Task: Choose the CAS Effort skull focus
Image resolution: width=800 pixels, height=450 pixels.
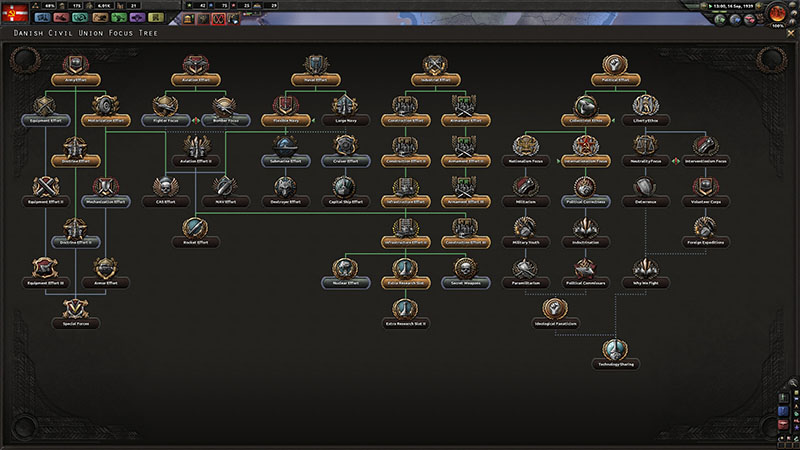Action: click(x=166, y=193)
